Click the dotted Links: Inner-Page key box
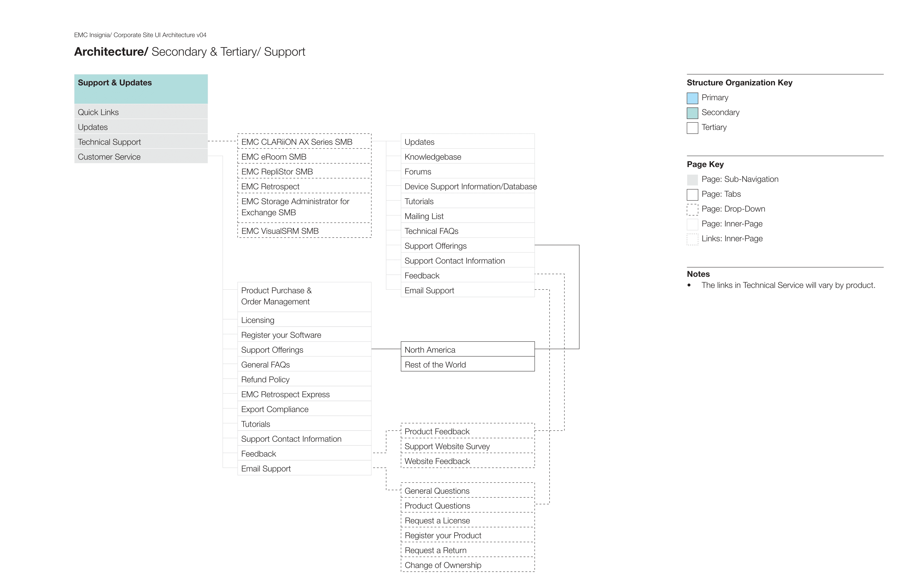Screen dimensions: 909x588 [x=692, y=239]
